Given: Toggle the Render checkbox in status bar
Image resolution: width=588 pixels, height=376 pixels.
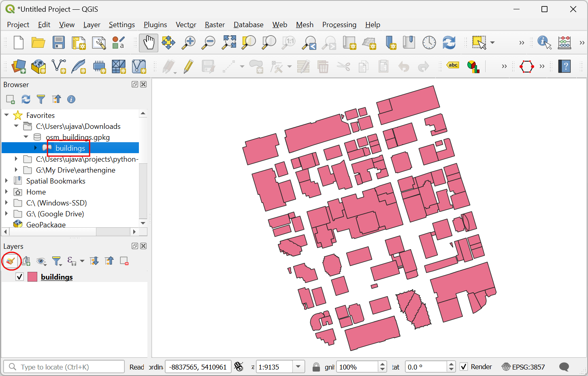Looking at the screenshot, I should [464, 367].
